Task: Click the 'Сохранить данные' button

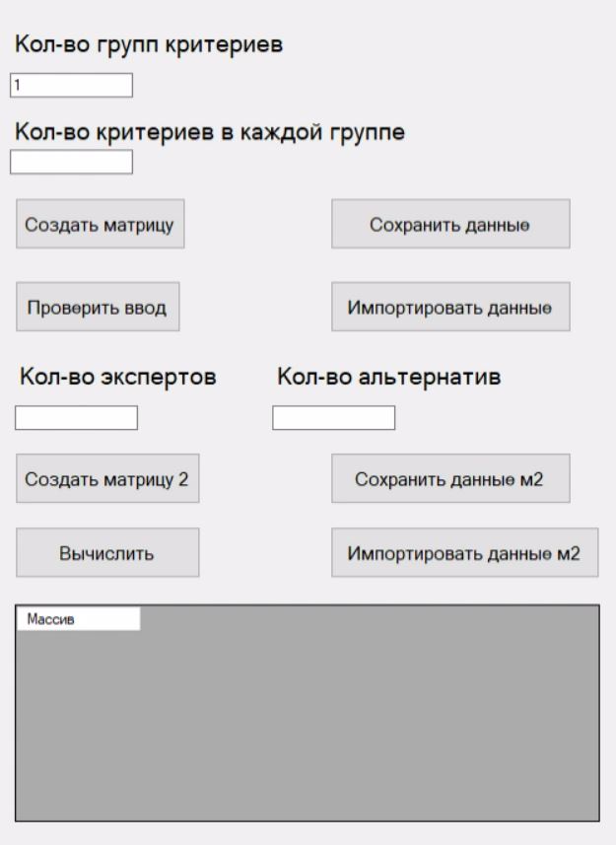Action: (x=450, y=224)
